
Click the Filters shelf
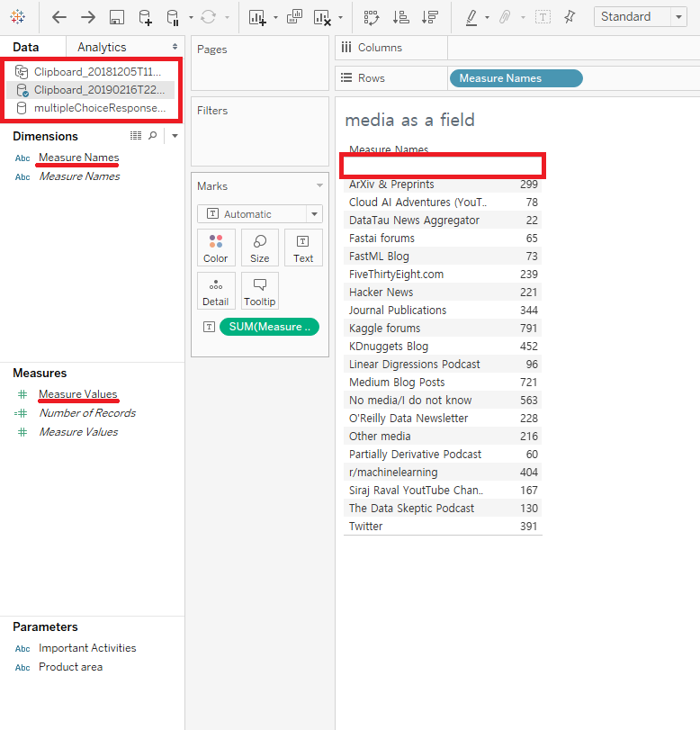[260, 131]
